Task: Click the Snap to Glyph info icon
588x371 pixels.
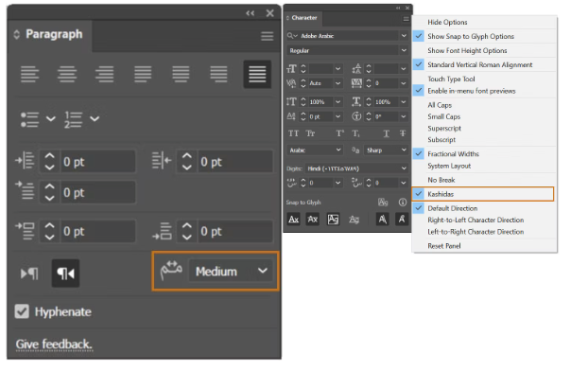Action: click(x=403, y=203)
